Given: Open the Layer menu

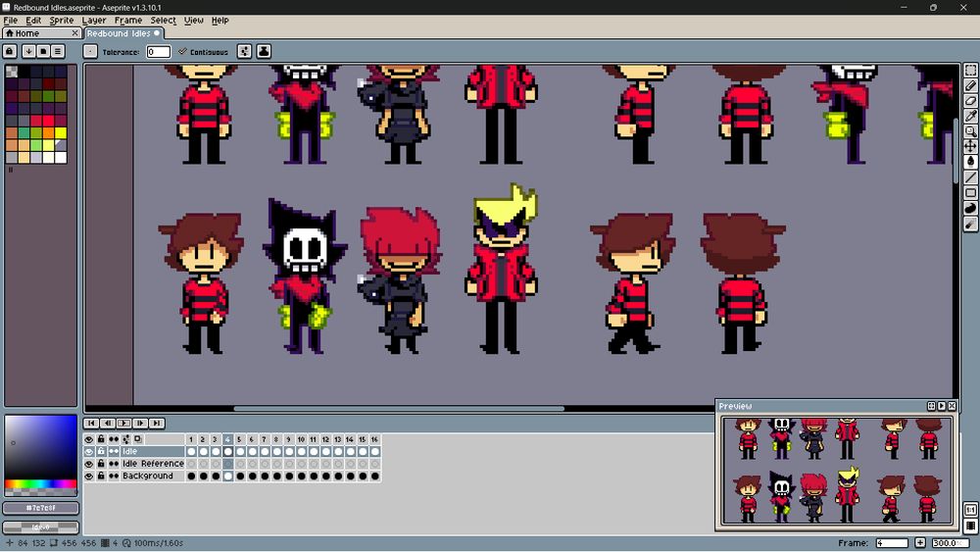Looking at the screenshot, I should pos(94,20).
